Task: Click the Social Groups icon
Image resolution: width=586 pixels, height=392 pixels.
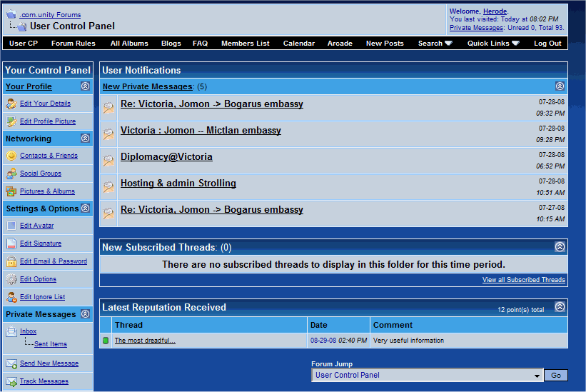Action: click(11, 174)
